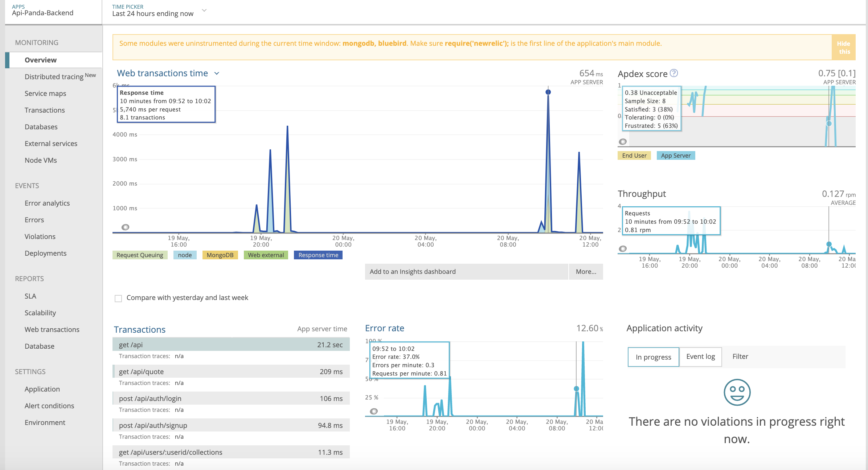This screenshot has height=470, width=868.
Task: Open the More... chart options menu
Action: pos(585,271)
